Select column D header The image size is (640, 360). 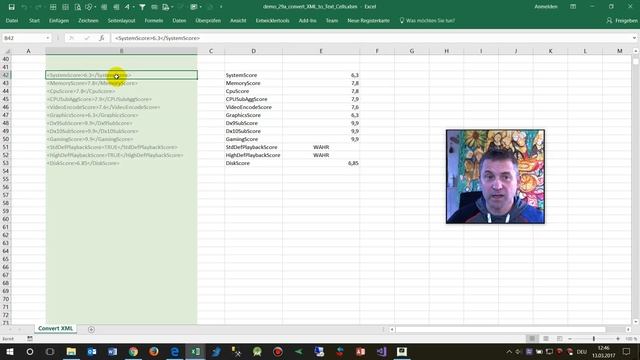coord(253,51)
